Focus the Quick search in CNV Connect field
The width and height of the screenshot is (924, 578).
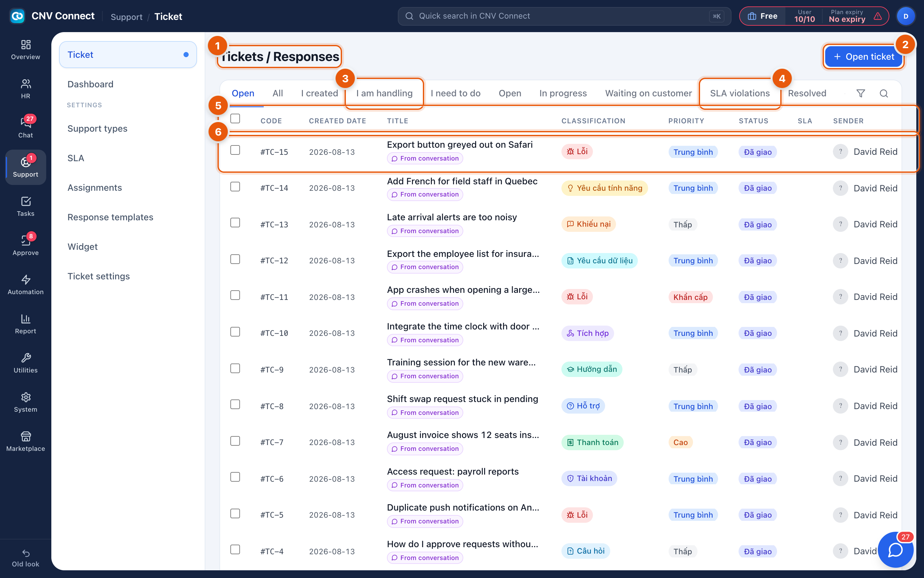(564, 16)
